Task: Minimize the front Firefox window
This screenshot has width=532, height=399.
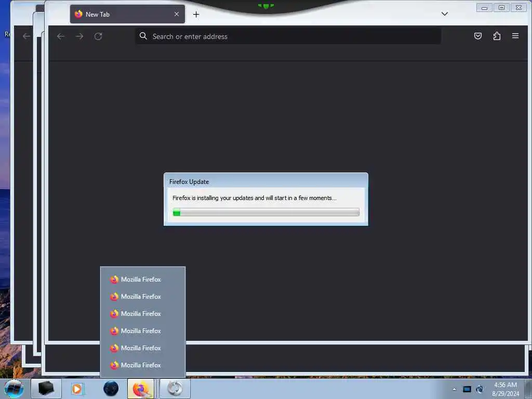Action: [x=484, y=8]
